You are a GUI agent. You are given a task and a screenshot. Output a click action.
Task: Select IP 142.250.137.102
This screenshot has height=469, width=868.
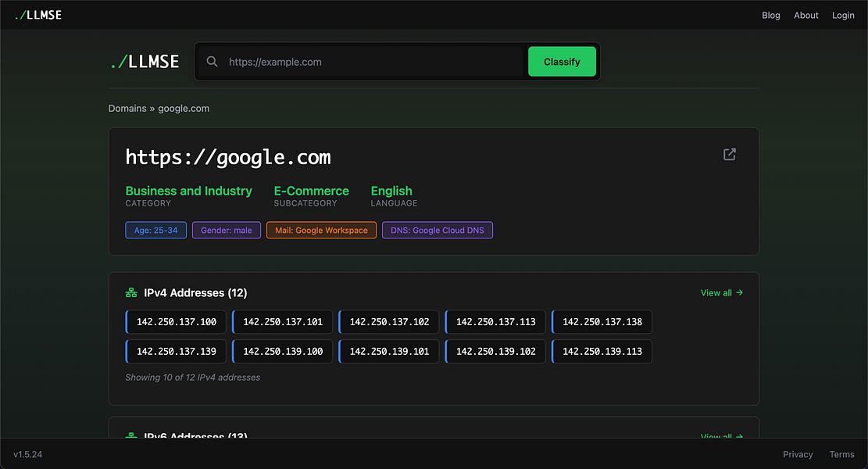pyautogui.click(x=388, y=322)
